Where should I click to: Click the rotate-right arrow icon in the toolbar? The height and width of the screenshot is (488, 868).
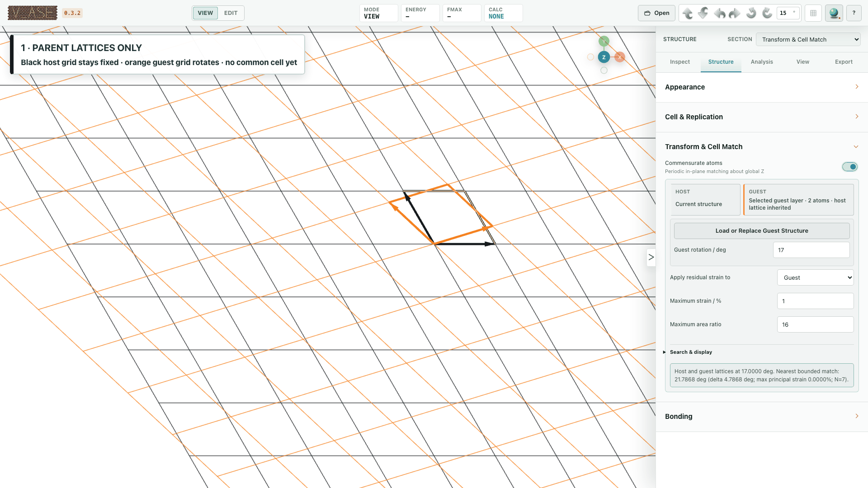point(735,13)
